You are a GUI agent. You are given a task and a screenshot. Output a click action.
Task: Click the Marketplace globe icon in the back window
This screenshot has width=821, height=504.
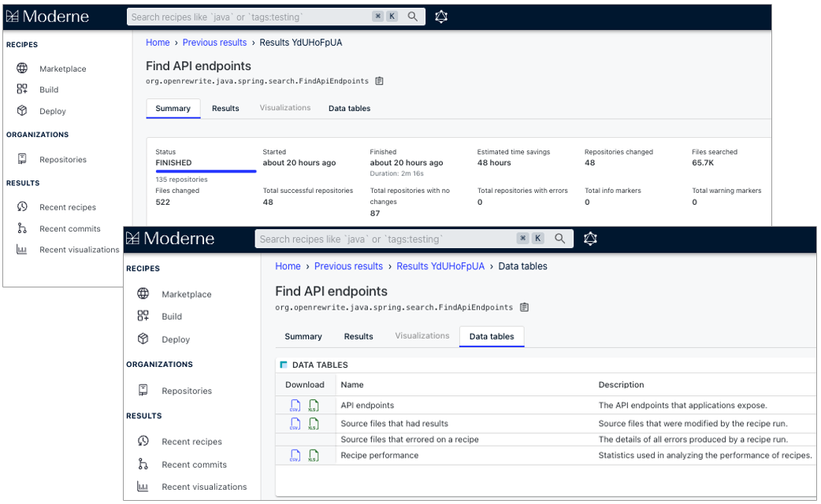(x=22, y=68)
